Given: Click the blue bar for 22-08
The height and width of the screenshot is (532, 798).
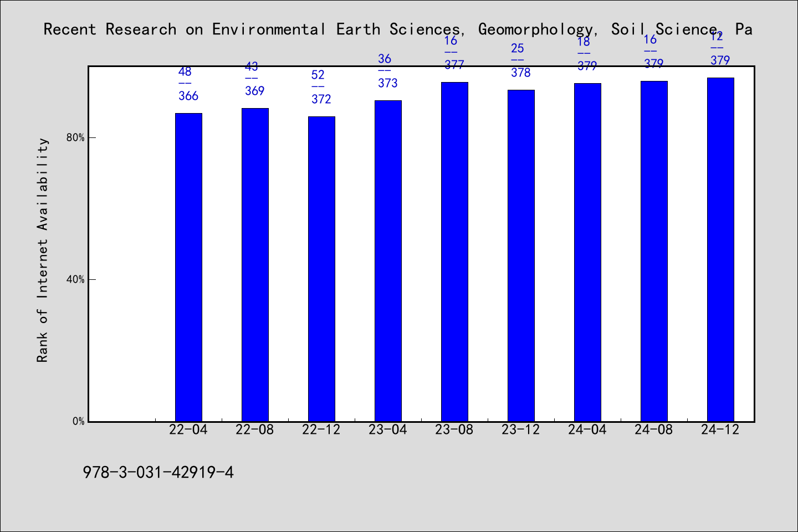Looking at the screenshot, I should [x=255, y=265].
